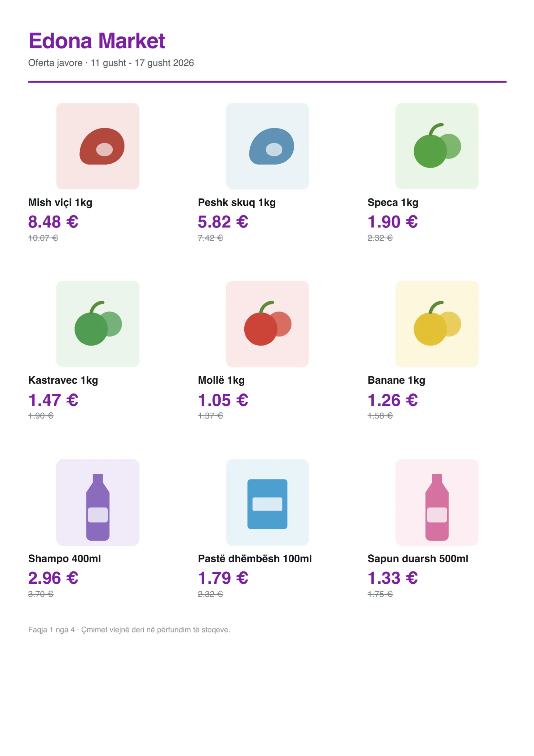
Task: Click the Oferta javore date subtitle
Action: pyautogui.click(x=111, y=63)
